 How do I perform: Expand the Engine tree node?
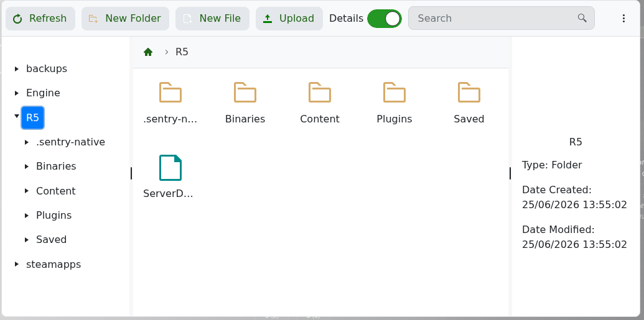tap(16, 93)
